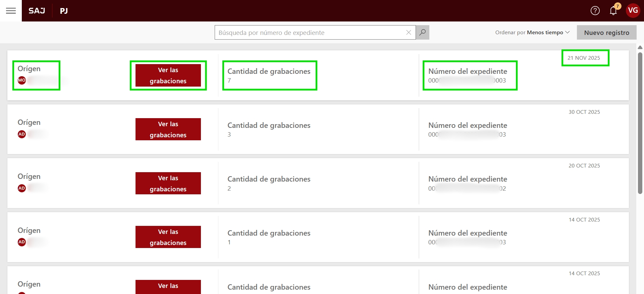Click the PJ label in header

pyautogui.click(x=64, y=11)
